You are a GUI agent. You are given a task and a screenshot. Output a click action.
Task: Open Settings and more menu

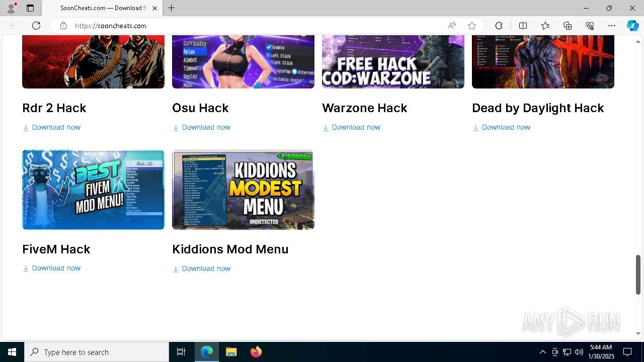[612, 26]
